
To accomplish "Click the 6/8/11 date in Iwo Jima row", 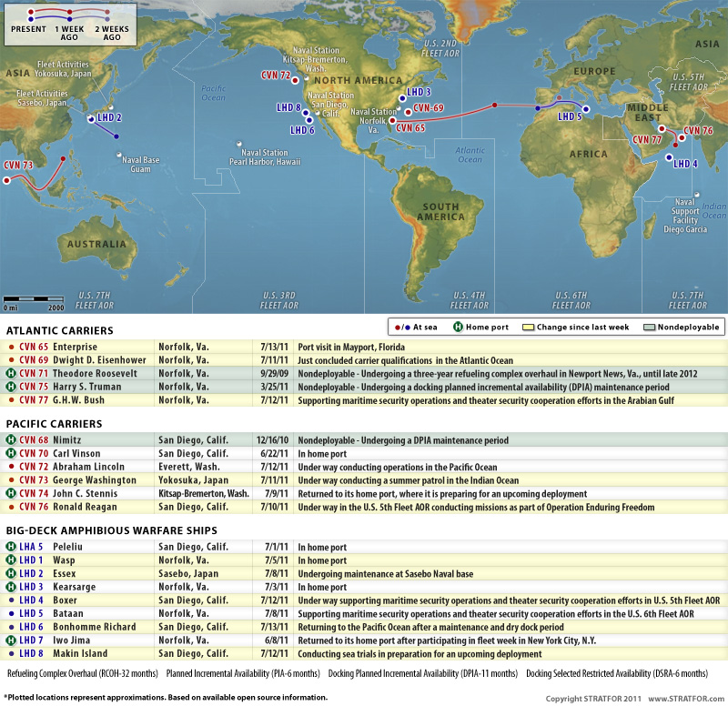I will (x=277, y=640).
